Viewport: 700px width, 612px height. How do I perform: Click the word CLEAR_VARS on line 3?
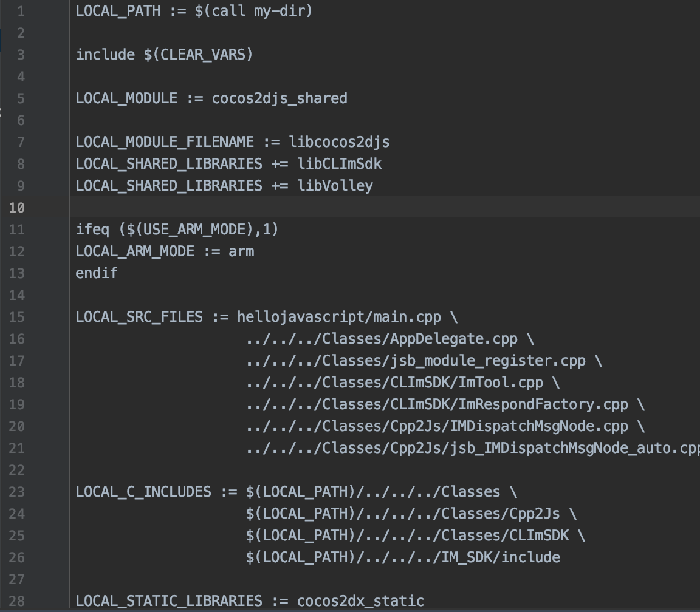coord(203,55)
